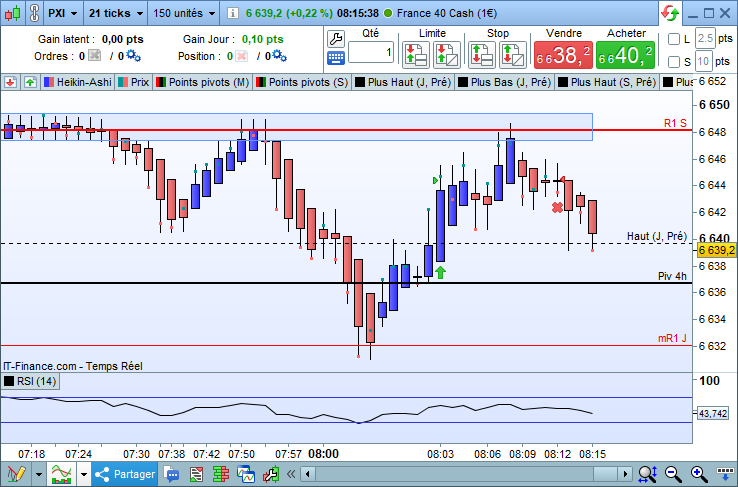Select the Plus Haut (J, Pré) tab
This screenshot has width=738, height=487.
click(x=403, y=82)
